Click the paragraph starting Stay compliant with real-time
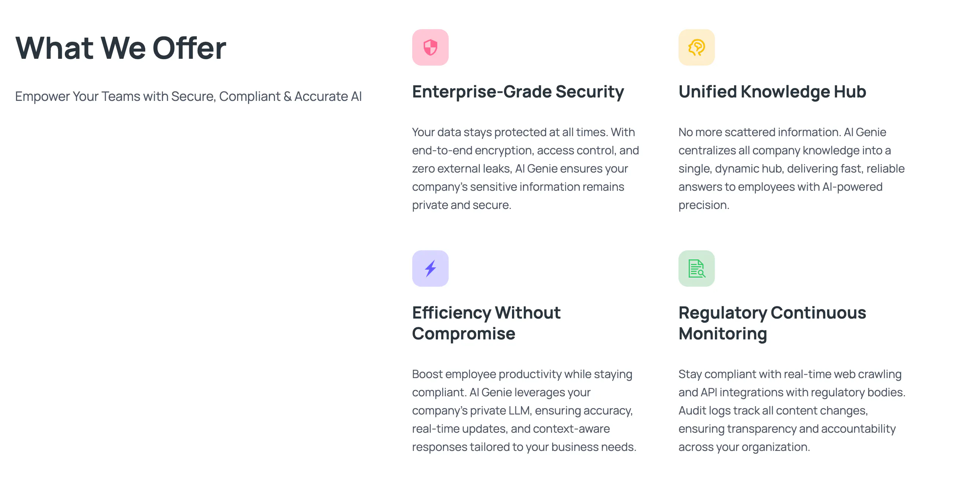The height and width of the screenshot is (493, 980). click(x=792, y=410)
